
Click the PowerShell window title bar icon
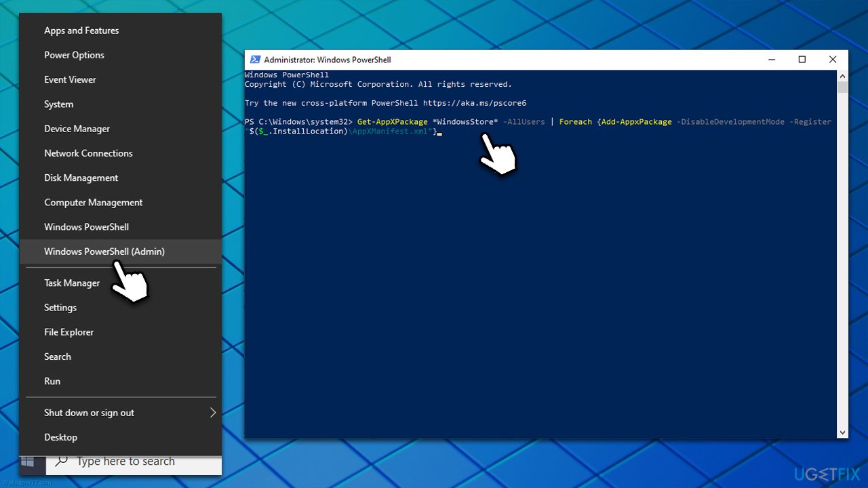tap(255, 60)
